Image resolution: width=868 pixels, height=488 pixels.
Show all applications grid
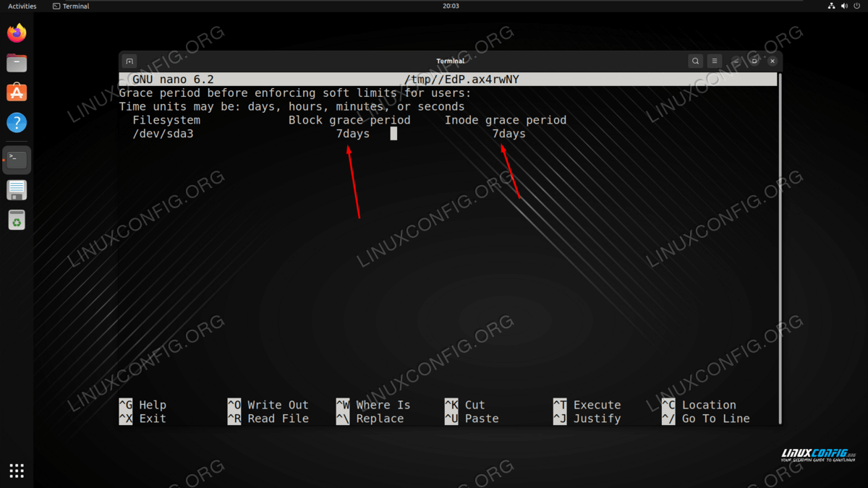[17, 471]
